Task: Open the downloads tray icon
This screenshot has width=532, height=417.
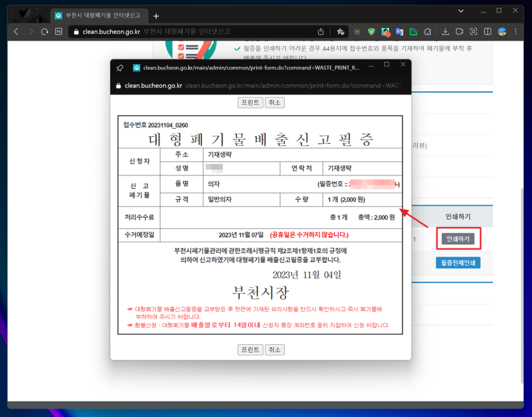Action: pyautogui.click(x=445, y=31)
